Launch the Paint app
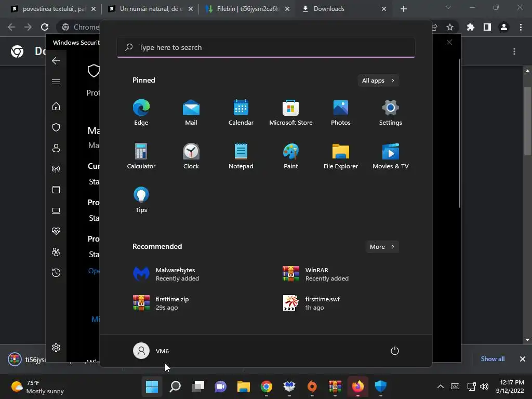 (x=291, y=156)
